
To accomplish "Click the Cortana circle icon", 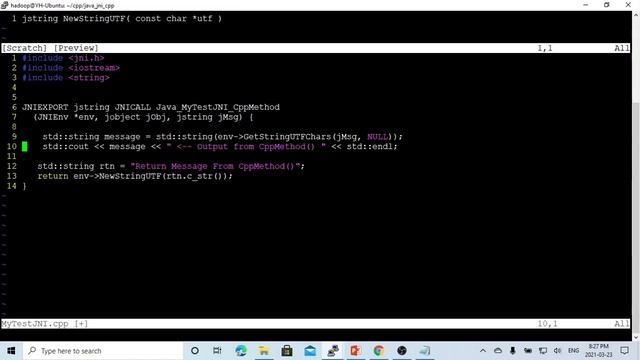I will click(x=195, y=351).
